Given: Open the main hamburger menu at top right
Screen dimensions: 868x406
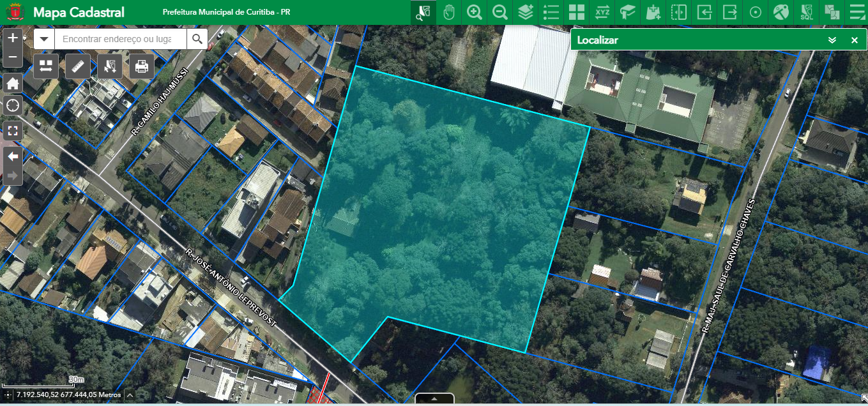Looking at the screenshot, I should point(855,12).
